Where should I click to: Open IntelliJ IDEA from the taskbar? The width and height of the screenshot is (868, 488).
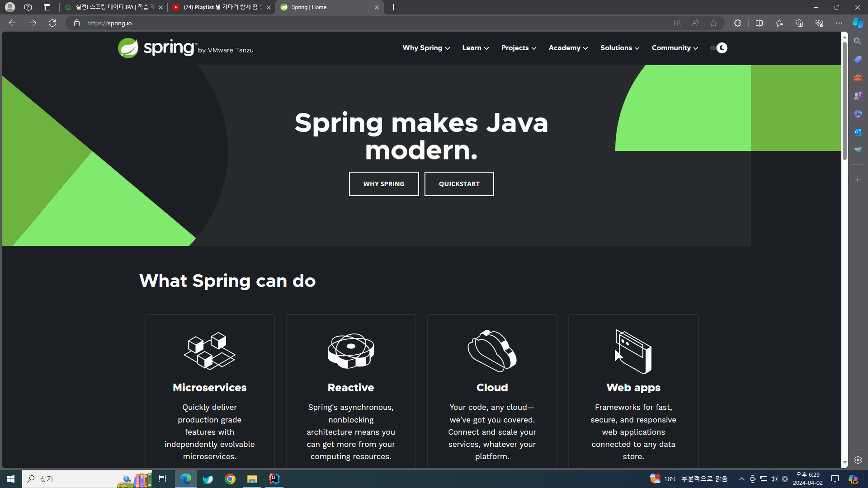274,479
